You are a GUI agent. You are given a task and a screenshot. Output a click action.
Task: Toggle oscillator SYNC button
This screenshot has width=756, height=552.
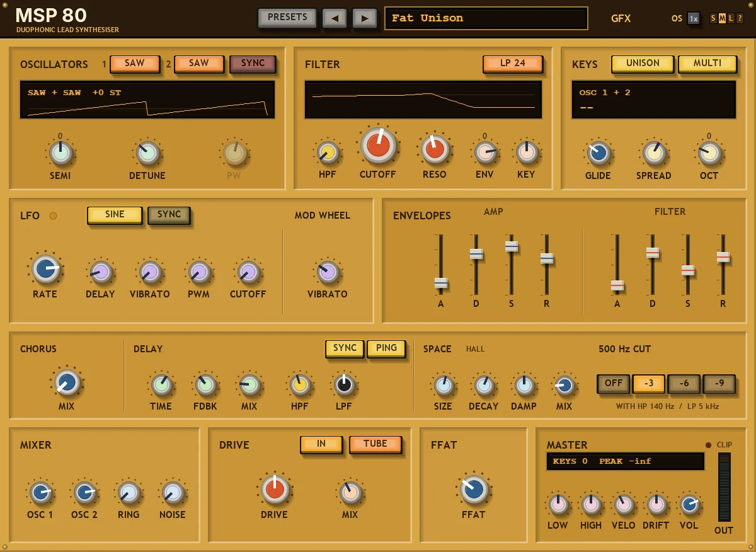[253, 64]
